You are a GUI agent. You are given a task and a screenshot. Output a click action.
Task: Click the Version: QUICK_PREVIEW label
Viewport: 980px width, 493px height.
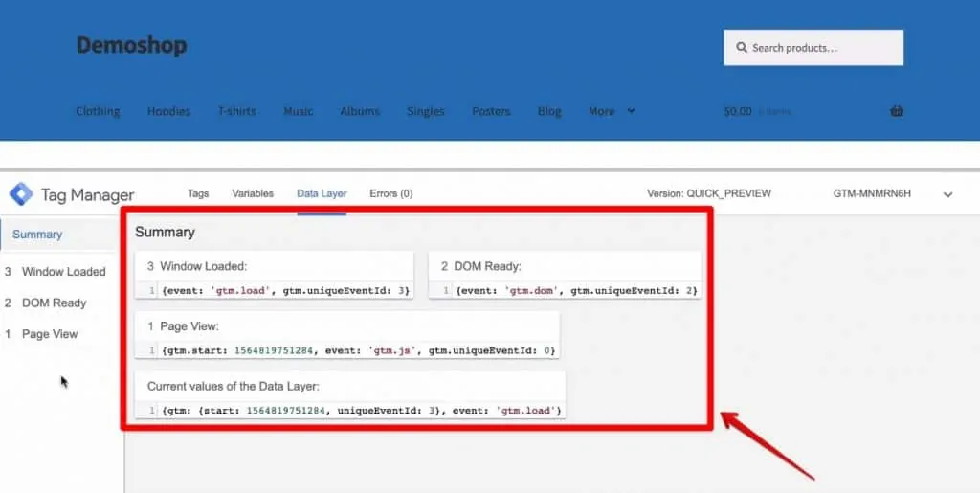(709, 193)
